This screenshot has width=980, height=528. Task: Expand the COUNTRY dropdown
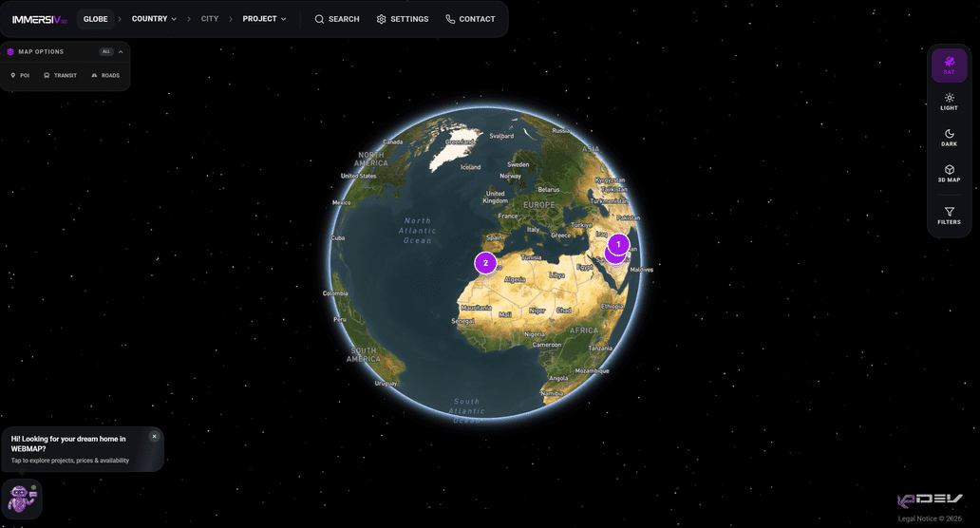pyautogui.click(x=154, y=19)
